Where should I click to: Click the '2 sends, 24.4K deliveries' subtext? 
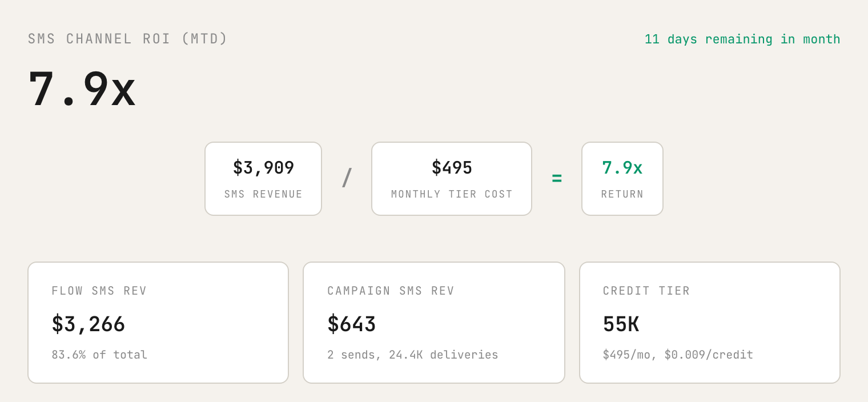[x=413, y=355]
